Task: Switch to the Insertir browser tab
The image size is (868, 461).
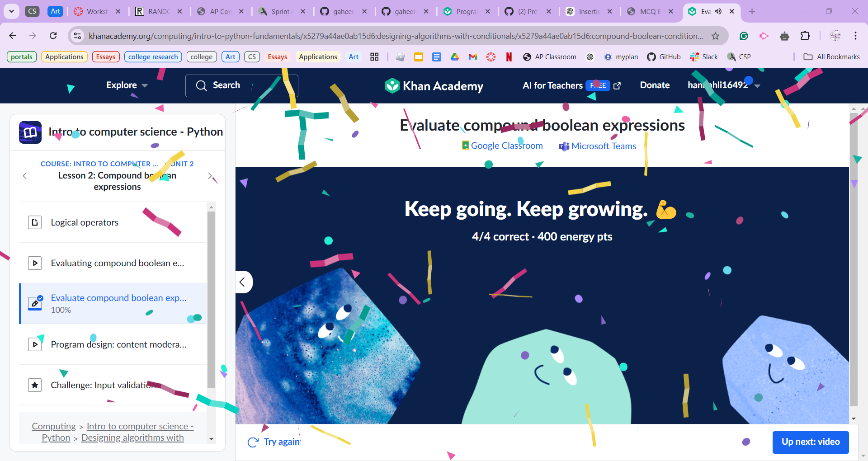Action: 588,11
